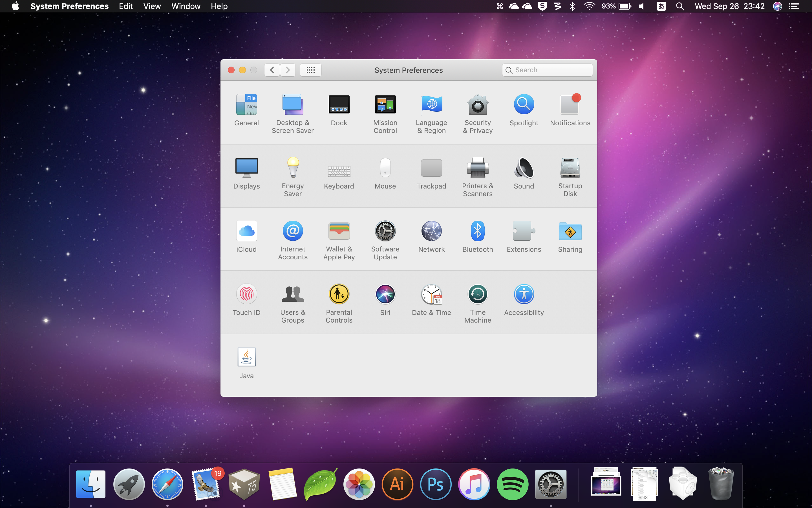Click the System Preferences search field
This screenshot has height=508, width=812.
point(547,70)
